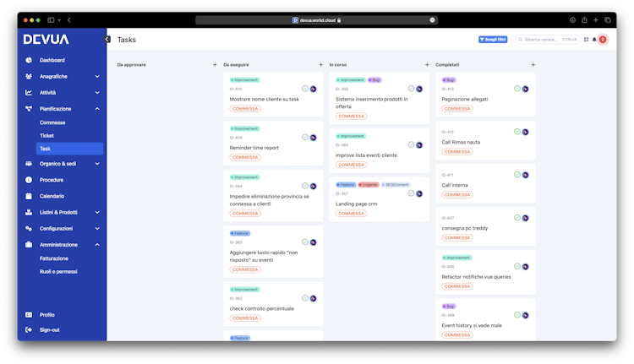634x364 pixels.
Task: Click COMMESSA tag on Reminder time report
Action: tap(245, 157)
